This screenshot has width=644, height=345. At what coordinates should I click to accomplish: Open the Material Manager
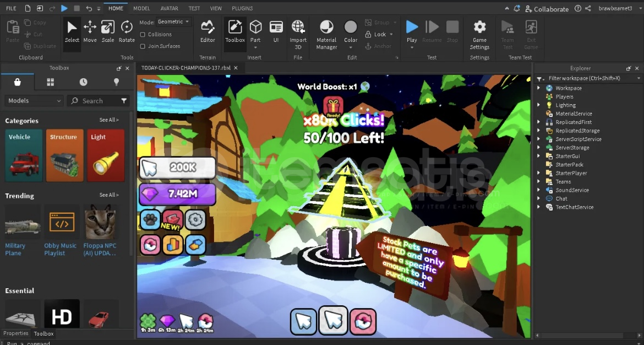point(326,35)
